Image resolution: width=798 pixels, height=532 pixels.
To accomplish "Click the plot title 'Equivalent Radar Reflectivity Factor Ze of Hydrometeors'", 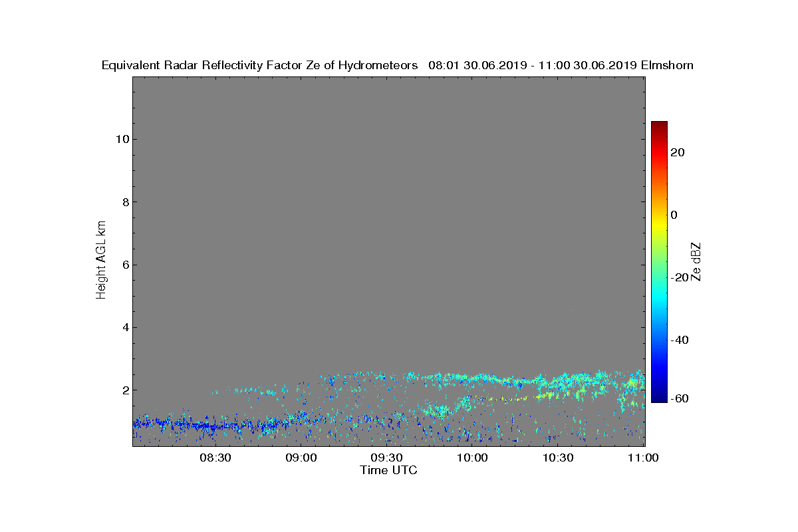I will (x=259, y=65).
